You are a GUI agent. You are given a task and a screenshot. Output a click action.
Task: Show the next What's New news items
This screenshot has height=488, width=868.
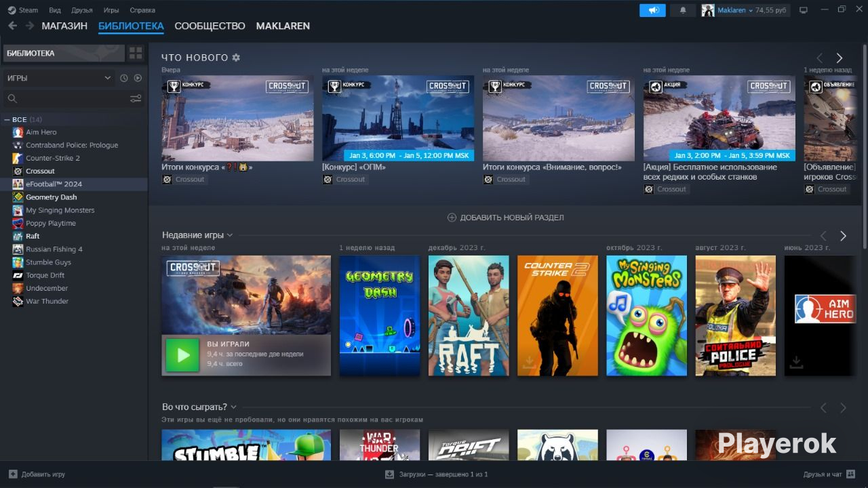[839, 58]
